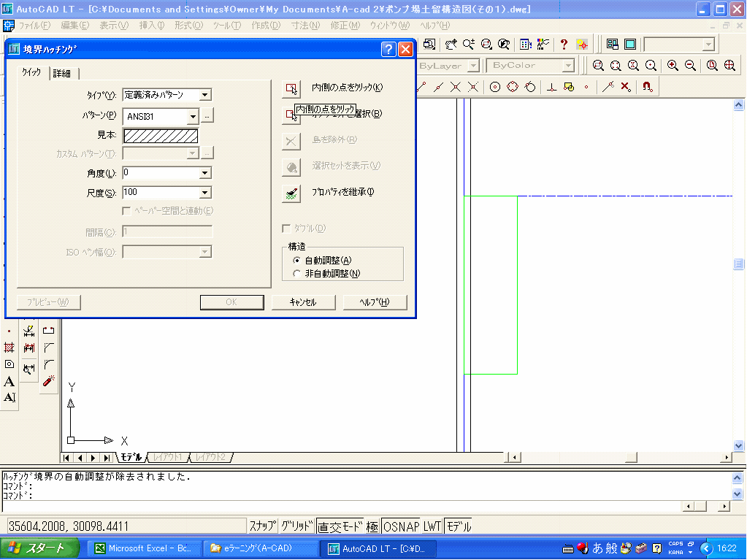Click the chamfer tool icon
Viewport: 747px width, 560px height.
pos(49,348)
